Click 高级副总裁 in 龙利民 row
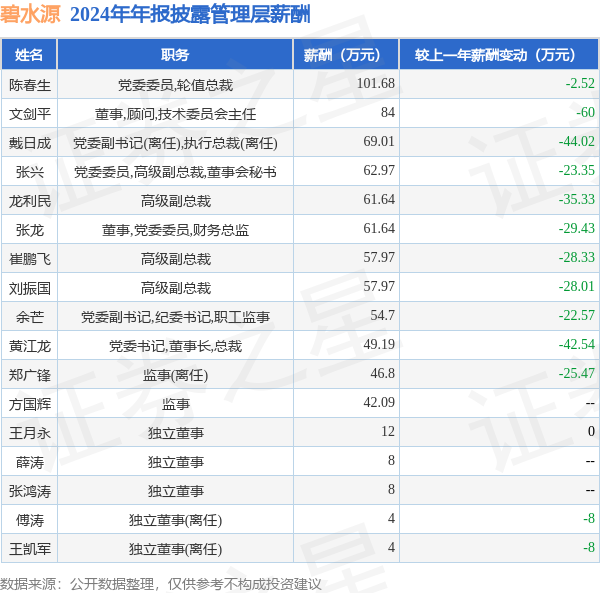The width and height of the screenshot is (600, 593). pos(176,201)
